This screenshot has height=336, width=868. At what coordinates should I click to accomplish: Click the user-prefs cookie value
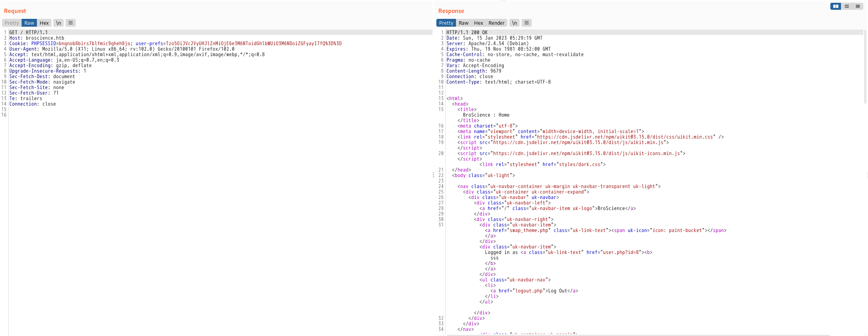click(253, 44)
